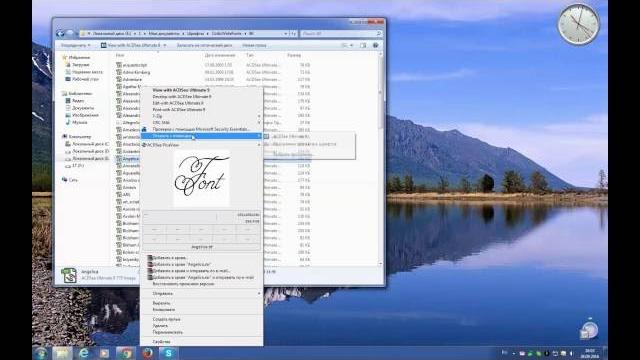This screenshot has width=640, height=360.
Task: Refresh the folder from the address bar button
Action: [x=293, y=33]
